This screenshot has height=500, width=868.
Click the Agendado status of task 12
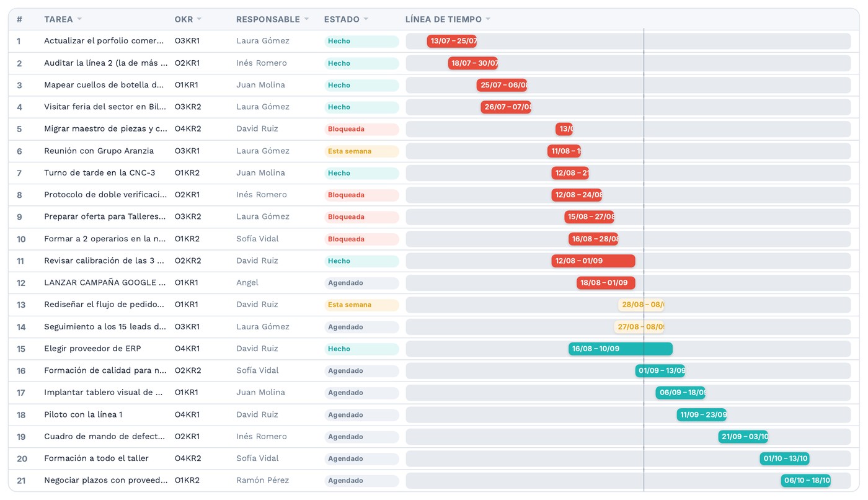tap(361, 283)
